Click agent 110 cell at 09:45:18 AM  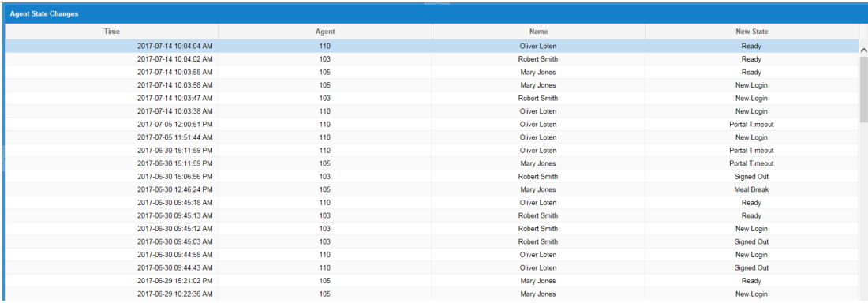coord(325,203)
